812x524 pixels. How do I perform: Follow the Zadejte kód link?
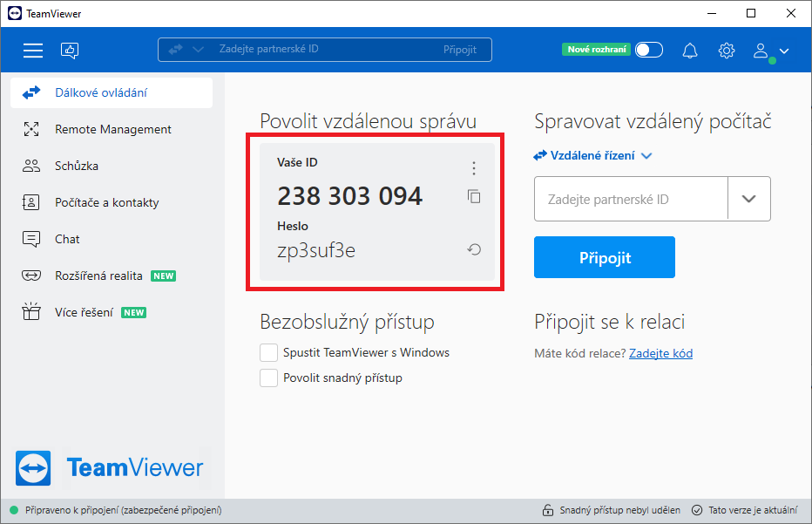point(660,353)
